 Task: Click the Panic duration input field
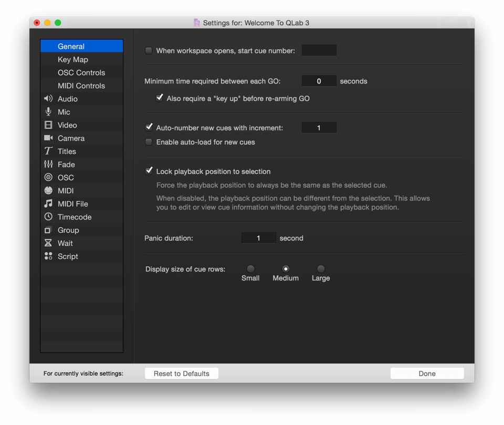click(258, 238)
